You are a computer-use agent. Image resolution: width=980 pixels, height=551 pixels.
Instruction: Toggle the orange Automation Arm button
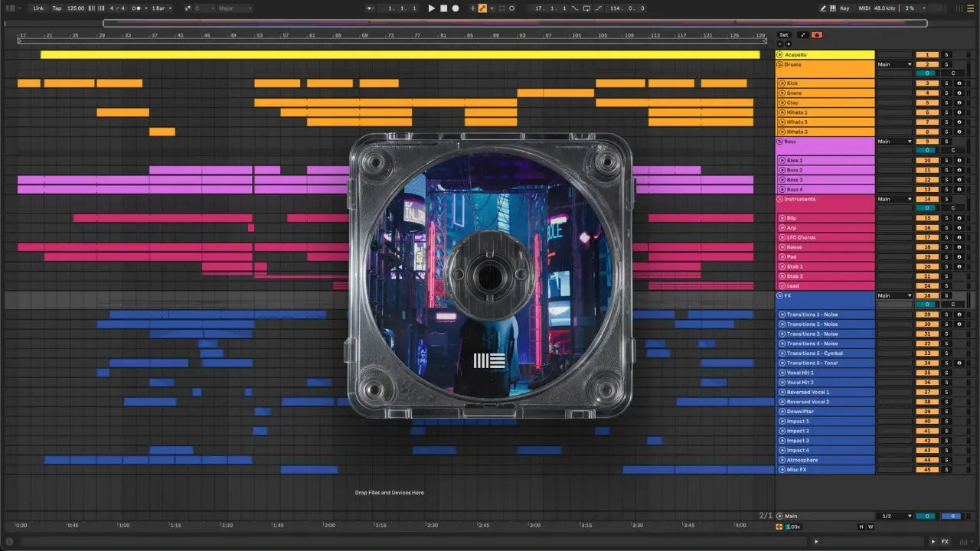pyautogui.click(x=482, y=8)
